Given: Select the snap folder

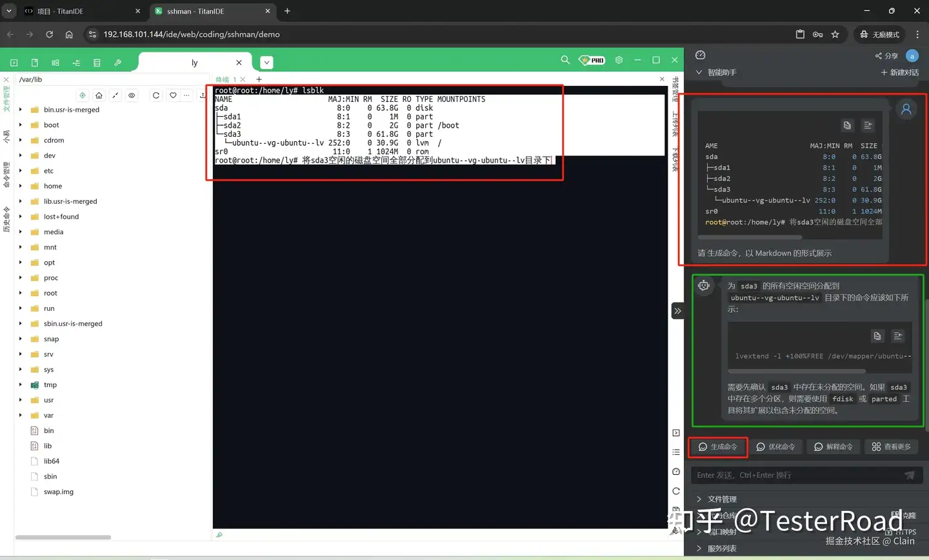Looking at the screenshot, I should tap(51, 339).
